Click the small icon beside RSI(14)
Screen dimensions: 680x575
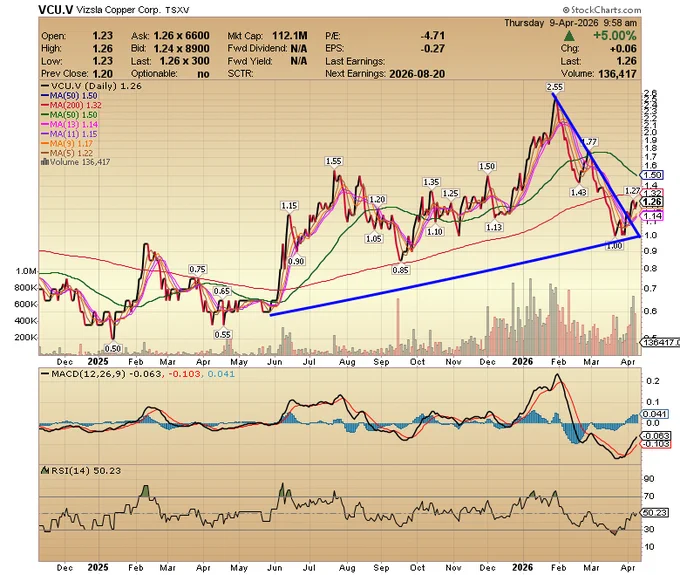[x=44, y=470]
